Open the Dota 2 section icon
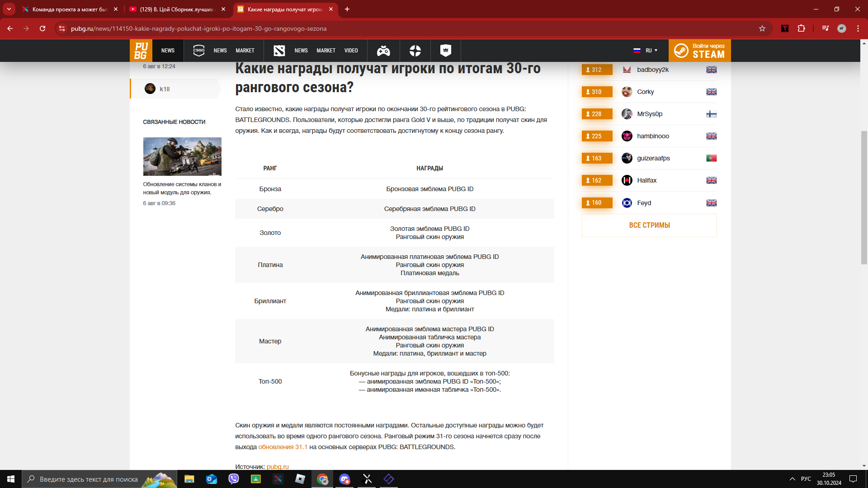The width and height of the screenshot is (868, 488). [x=279, y=51]
